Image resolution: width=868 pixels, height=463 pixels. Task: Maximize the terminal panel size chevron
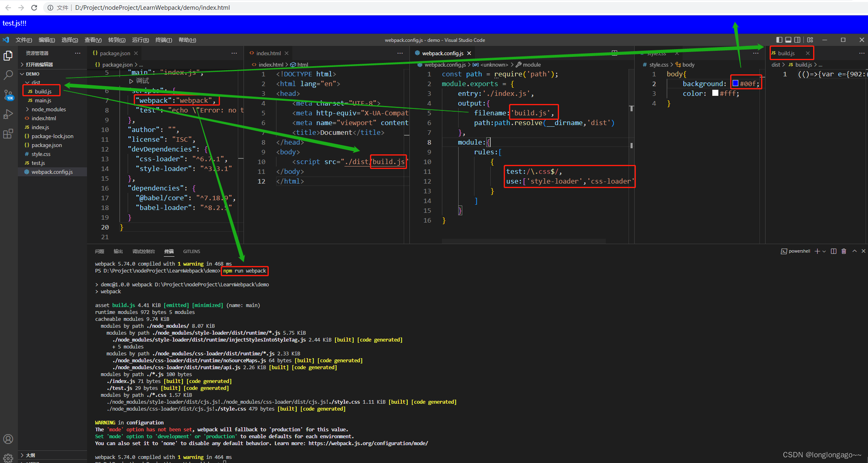854,251
